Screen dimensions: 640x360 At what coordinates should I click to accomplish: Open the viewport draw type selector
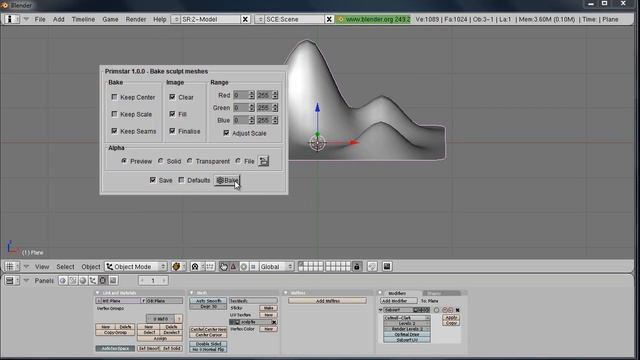click(178, 267)
